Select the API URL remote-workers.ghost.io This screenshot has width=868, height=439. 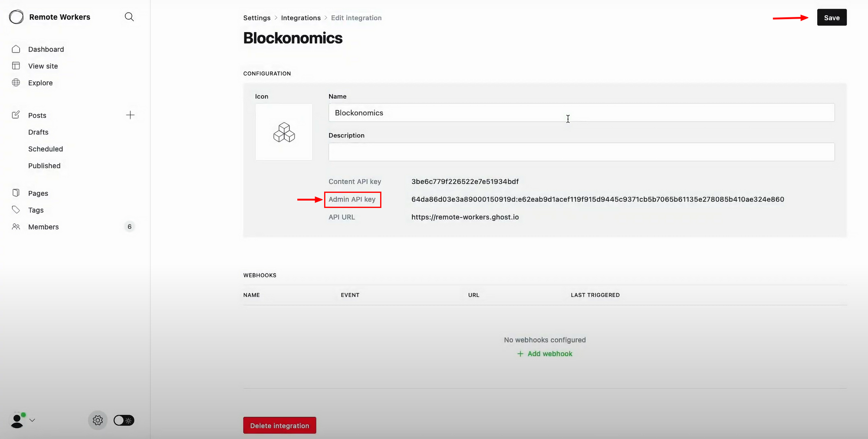465,217
